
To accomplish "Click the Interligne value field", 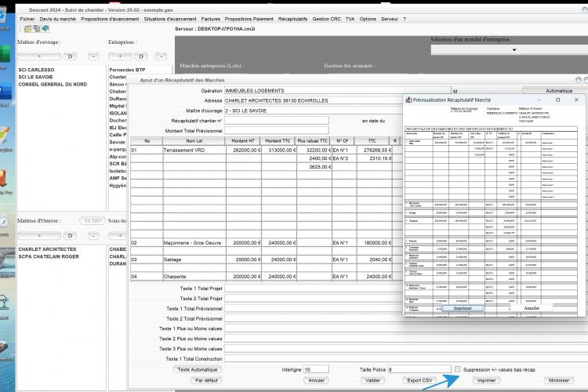I will point(316,369).
